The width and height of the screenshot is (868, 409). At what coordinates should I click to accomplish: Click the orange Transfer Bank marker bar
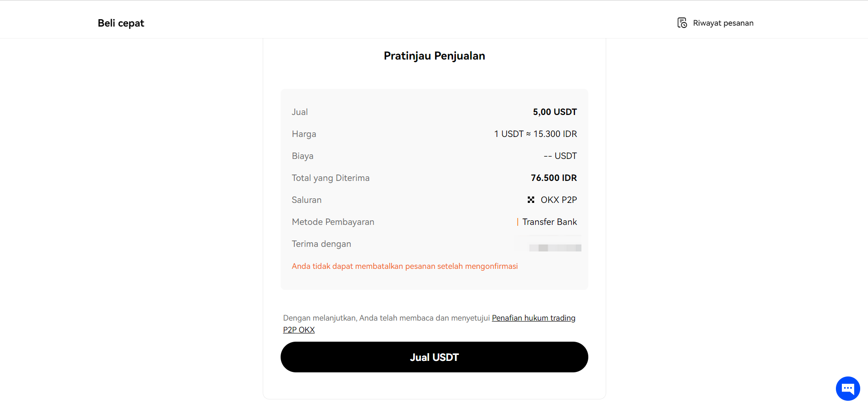[x=517, y=222]
